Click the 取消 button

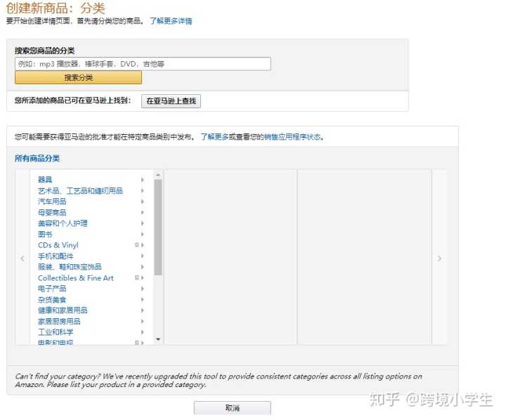coord(233,408)
